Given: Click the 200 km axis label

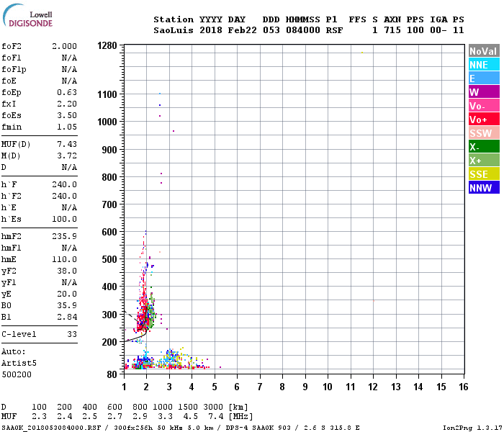Looking at the screenshot, I should (109, 342).
